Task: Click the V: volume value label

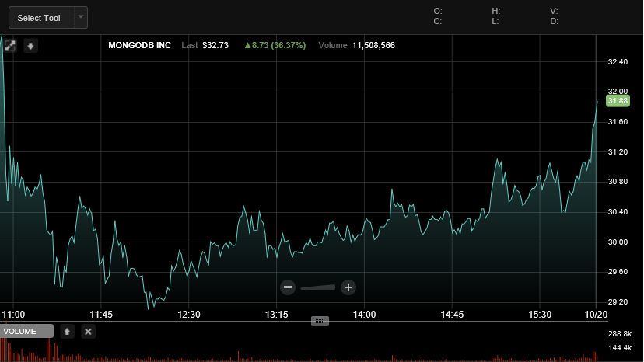Action: click(554, 11)
